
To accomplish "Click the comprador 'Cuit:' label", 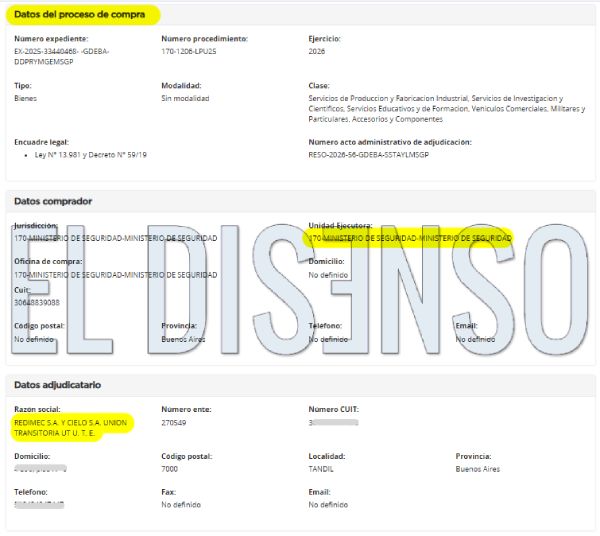I will pos(22,290).
